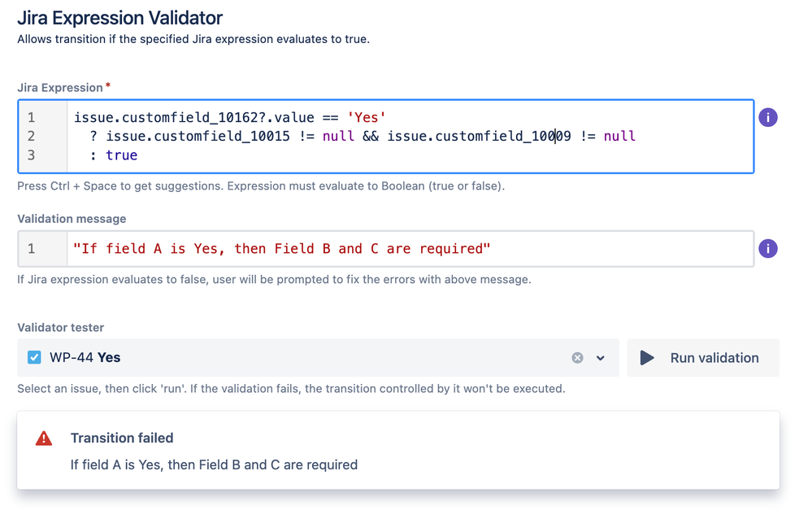Click the Run validation button
812x519 pixels.
coord(703,358)
